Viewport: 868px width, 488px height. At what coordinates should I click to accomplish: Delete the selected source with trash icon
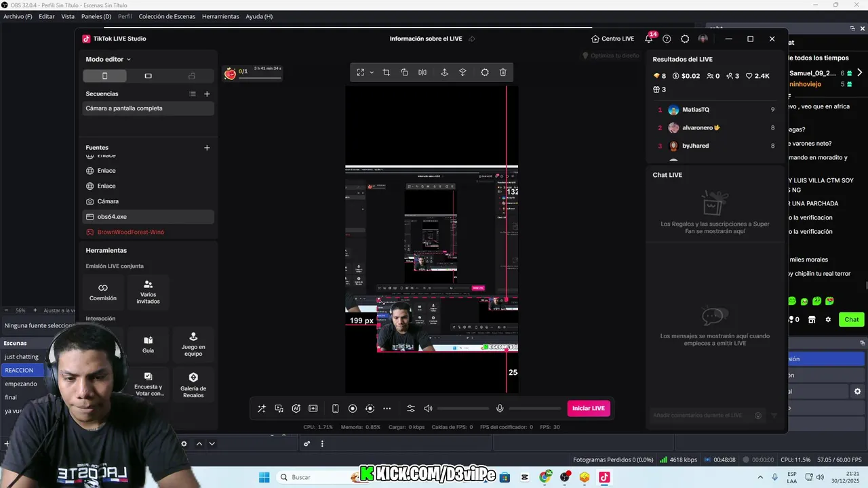click(x=502, y=73)
